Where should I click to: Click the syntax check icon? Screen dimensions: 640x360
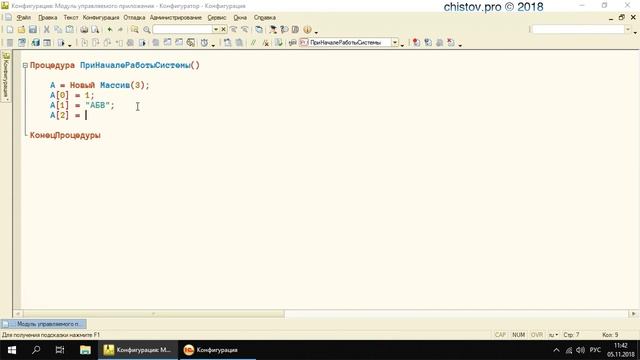[x=278, y=42]
